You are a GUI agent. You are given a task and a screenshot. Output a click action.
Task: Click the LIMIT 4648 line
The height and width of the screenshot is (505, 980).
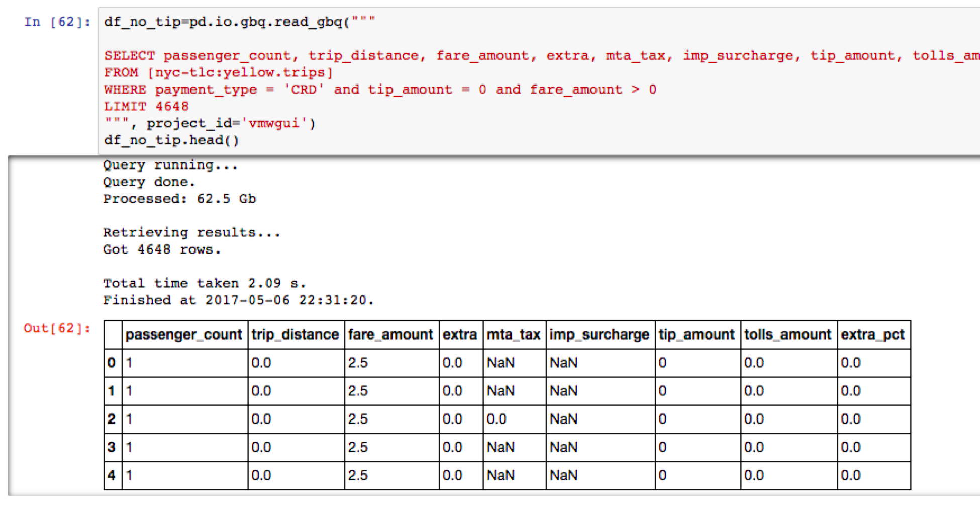146,107
